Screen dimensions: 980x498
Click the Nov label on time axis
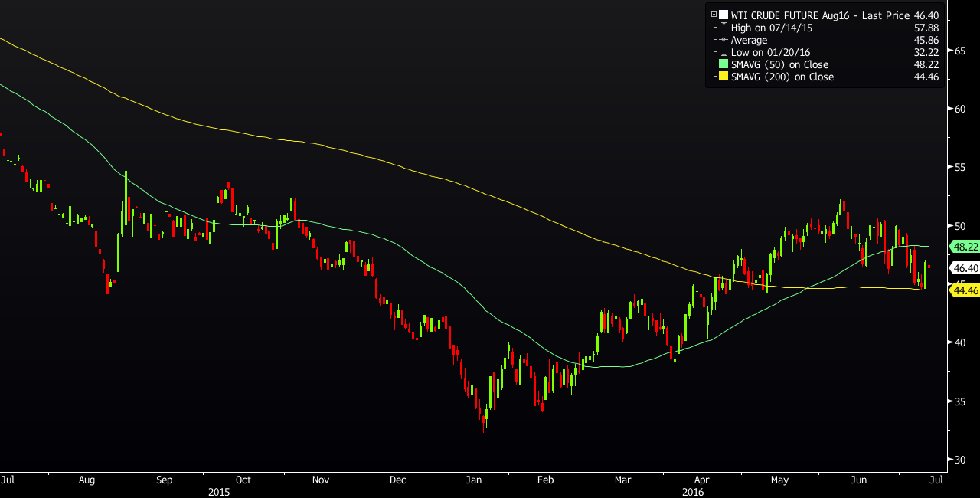[x=321, y=480]
